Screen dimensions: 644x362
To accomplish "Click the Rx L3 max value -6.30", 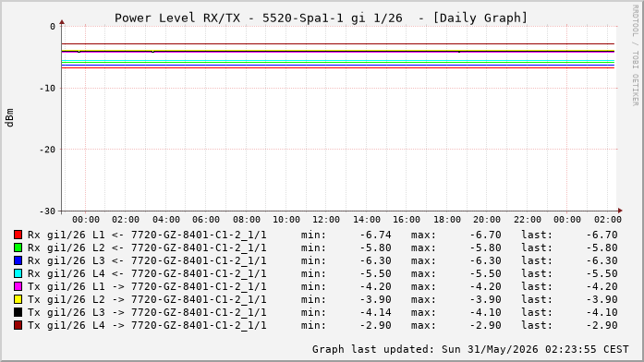I will (x=485, y=260).
